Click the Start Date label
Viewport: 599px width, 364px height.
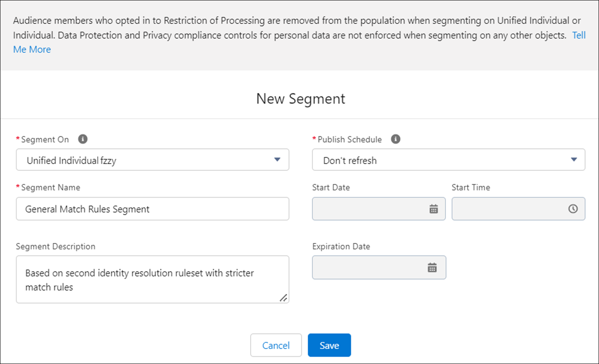click(x=331, y=187)
